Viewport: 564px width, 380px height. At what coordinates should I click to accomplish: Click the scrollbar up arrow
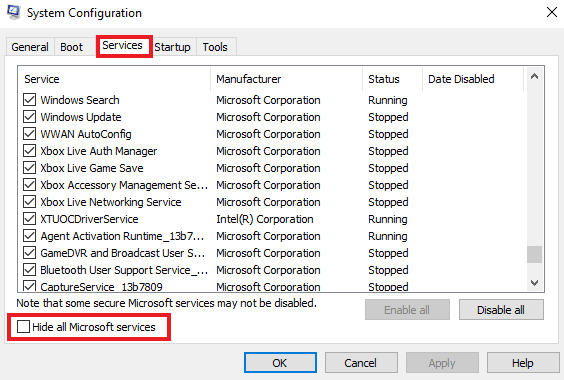point(535,76)
